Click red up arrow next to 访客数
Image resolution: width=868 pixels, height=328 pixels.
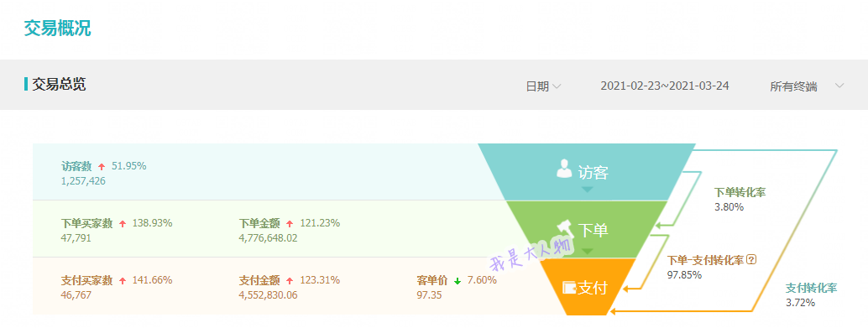point(102,166)
